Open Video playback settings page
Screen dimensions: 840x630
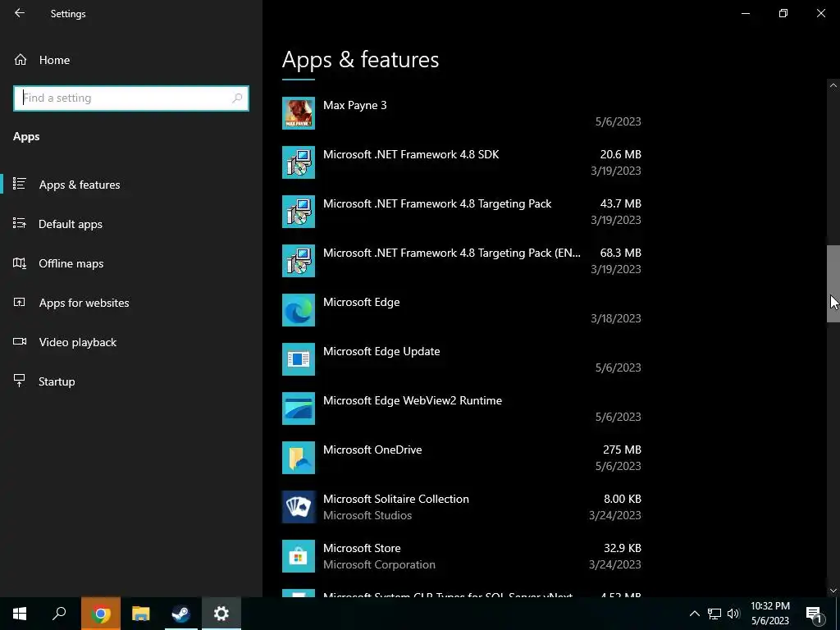(131, 342)
